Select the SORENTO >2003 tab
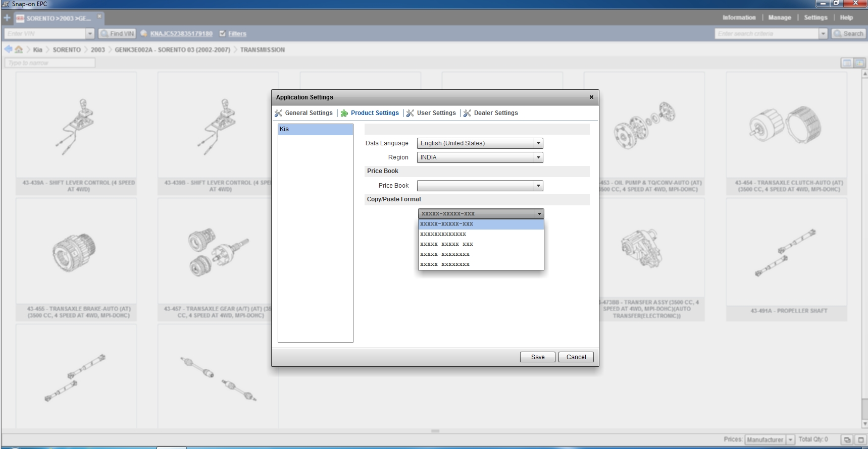 pos(59,19)
